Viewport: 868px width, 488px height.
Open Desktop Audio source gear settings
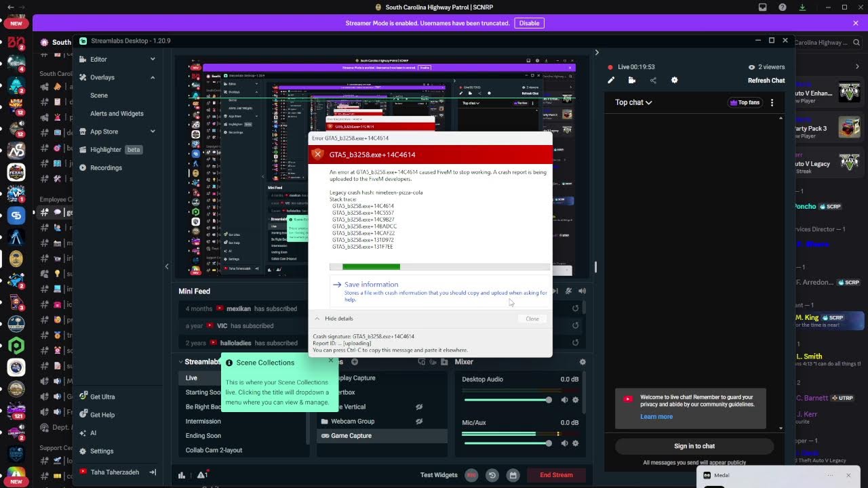[x=576, y=400]
